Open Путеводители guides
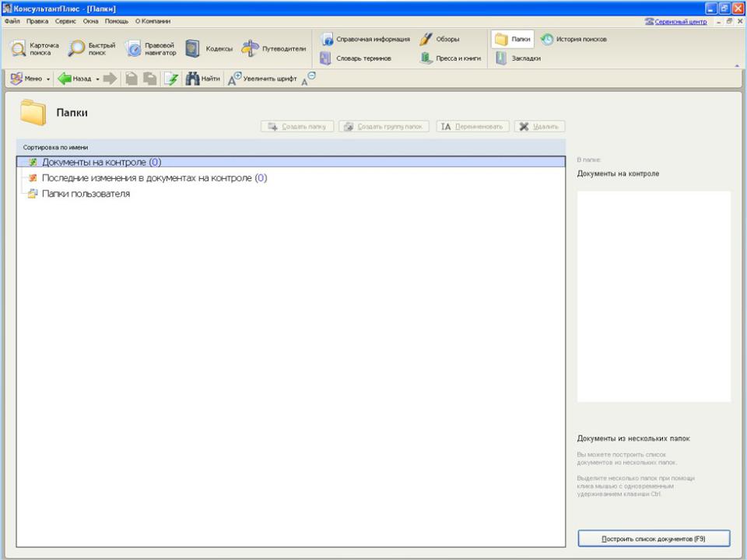Viewport: 747px width, 560px height. 273,48
